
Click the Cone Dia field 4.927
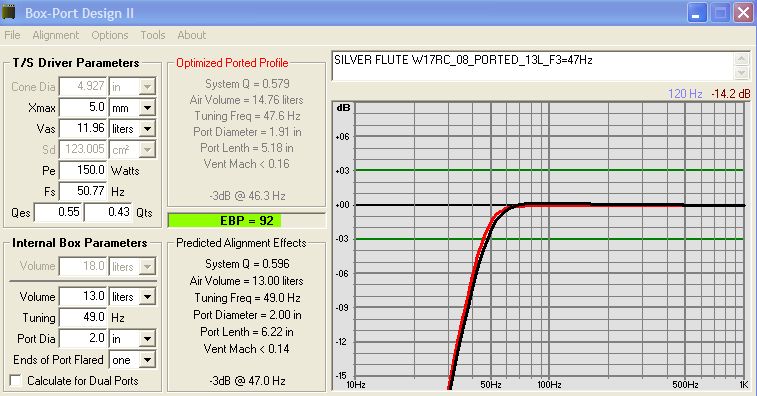tap(83, 86)
